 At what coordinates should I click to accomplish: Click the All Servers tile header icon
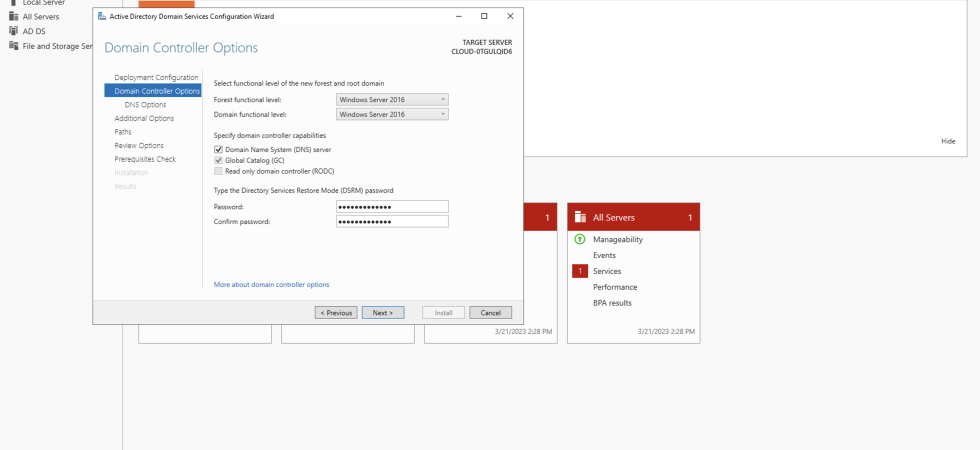click(580, 218)
